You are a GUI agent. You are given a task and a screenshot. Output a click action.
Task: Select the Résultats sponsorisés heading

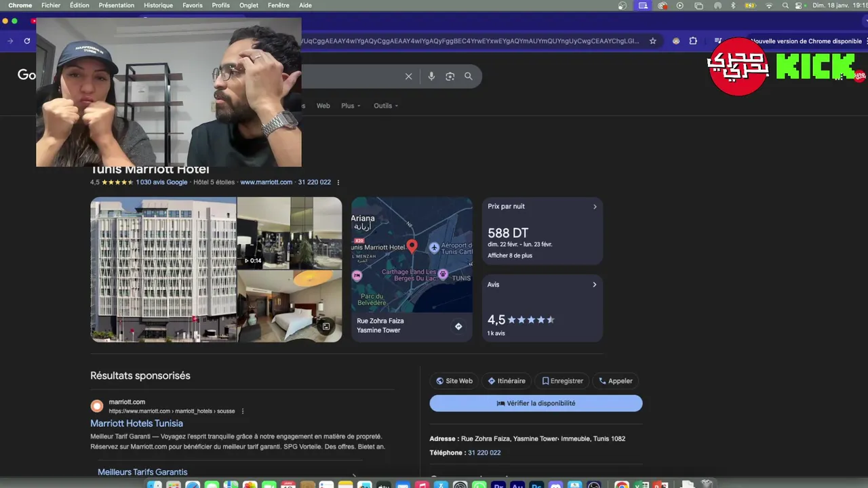coord(140,375)
